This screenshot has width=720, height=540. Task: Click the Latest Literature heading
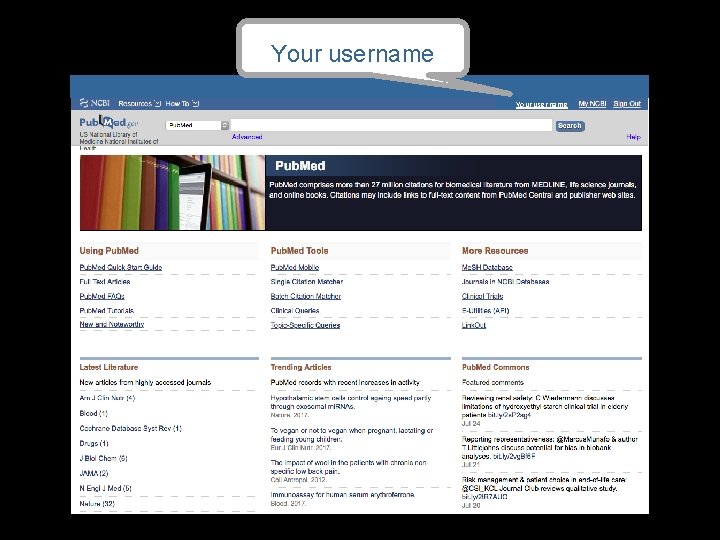click(x=108, y=367)
